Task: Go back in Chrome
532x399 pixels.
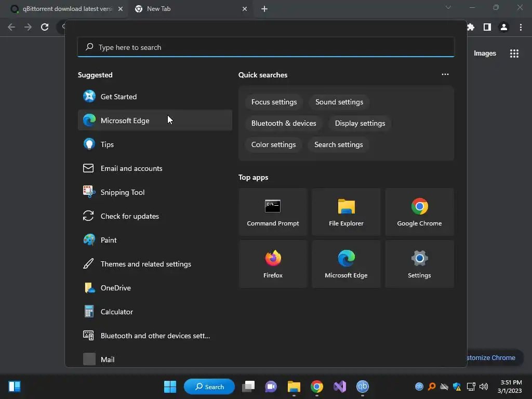Action: coord(11,27)
